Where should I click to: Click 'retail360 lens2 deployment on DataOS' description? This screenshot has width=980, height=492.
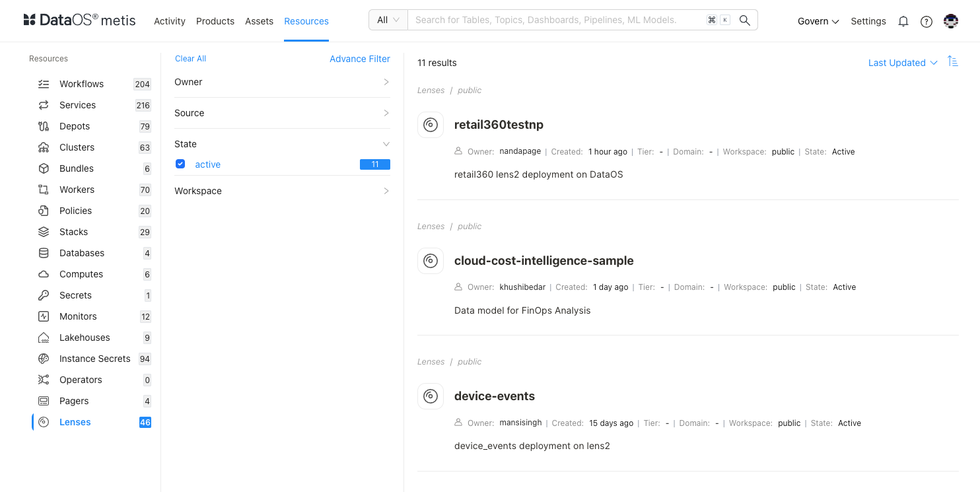[x=539, y=174]
